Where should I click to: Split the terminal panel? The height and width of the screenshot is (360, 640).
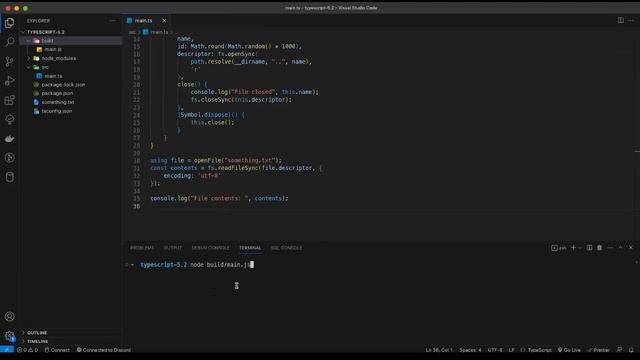tap(589, 247)
